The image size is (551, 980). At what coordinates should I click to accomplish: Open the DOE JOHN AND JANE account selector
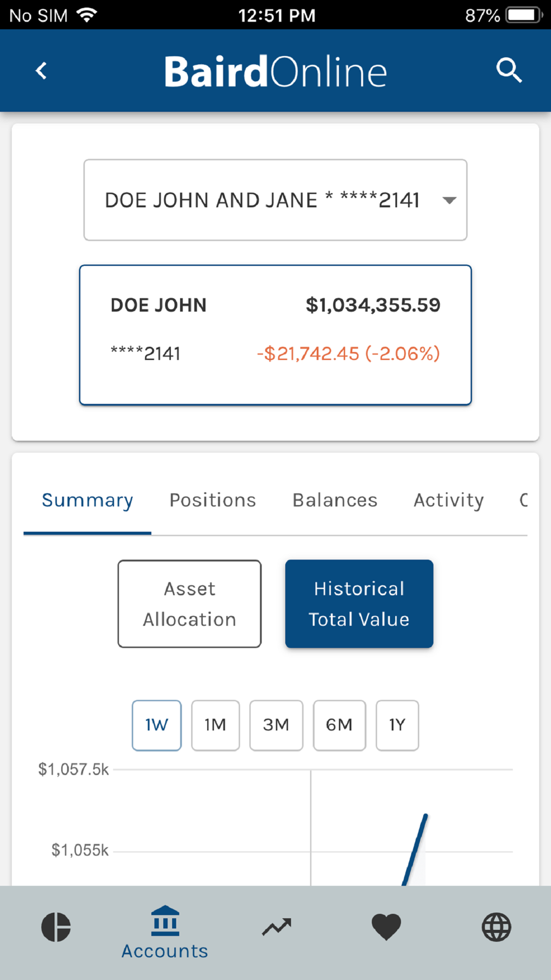(262, 200)
